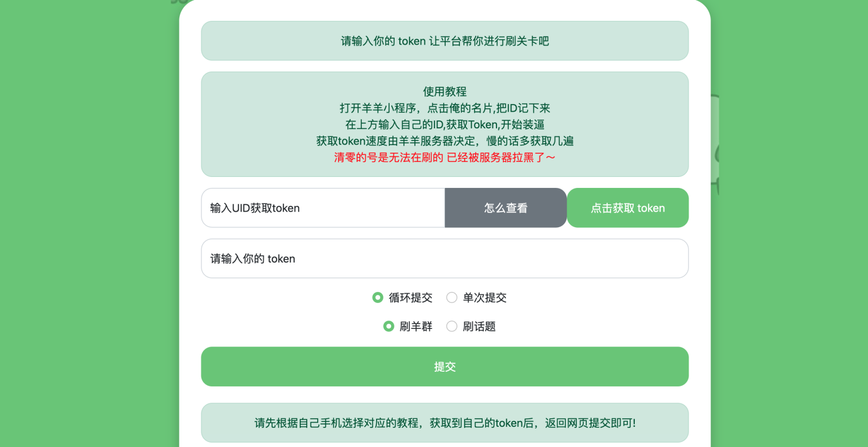Click the token fetch speed tip line
The width and height of the screenshot is (868, 447).
pyautogui.click(x=444, y=141)
